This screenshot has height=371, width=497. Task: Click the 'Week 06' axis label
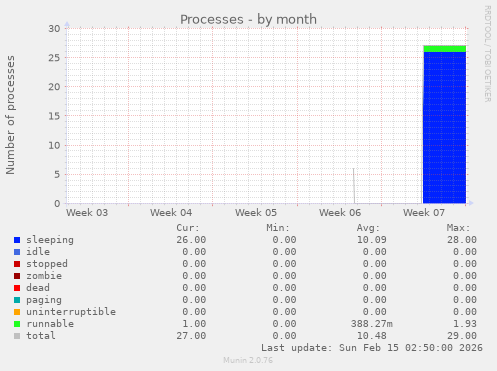[340, 213]
